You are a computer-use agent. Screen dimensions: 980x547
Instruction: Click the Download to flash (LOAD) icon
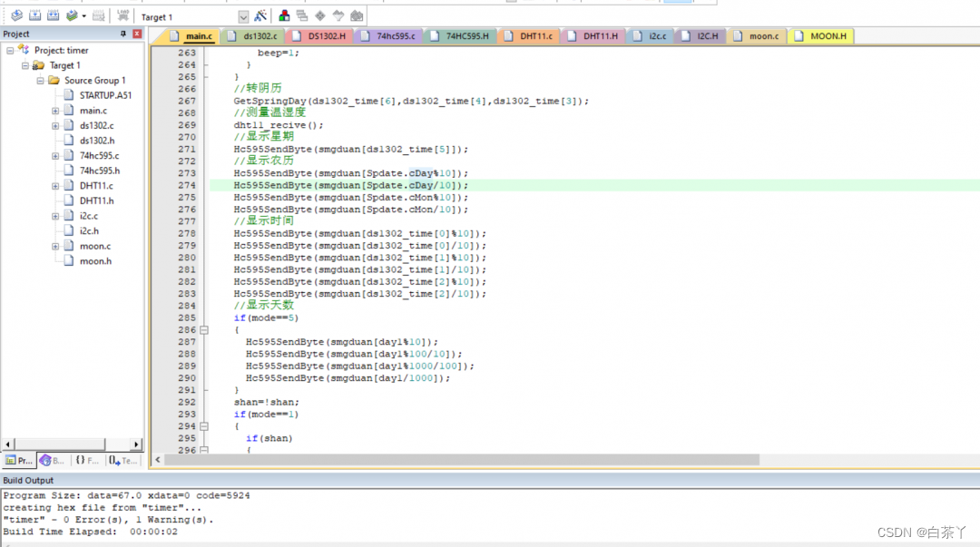pos(122,16)
